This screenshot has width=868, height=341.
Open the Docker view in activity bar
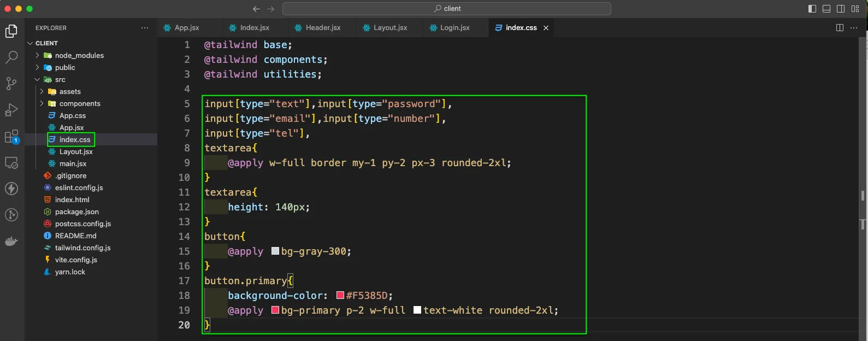(11, 241)
